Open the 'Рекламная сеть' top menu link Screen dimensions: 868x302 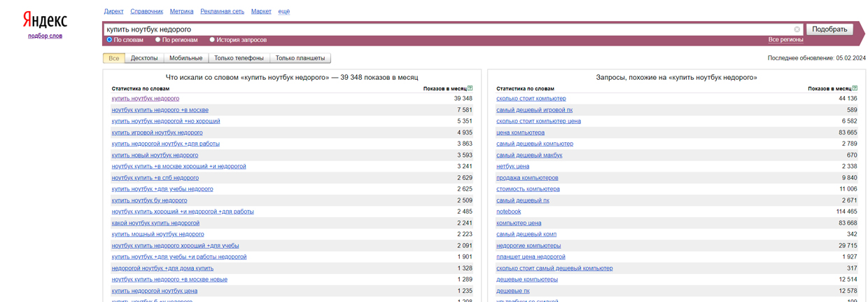coord(223,11)
